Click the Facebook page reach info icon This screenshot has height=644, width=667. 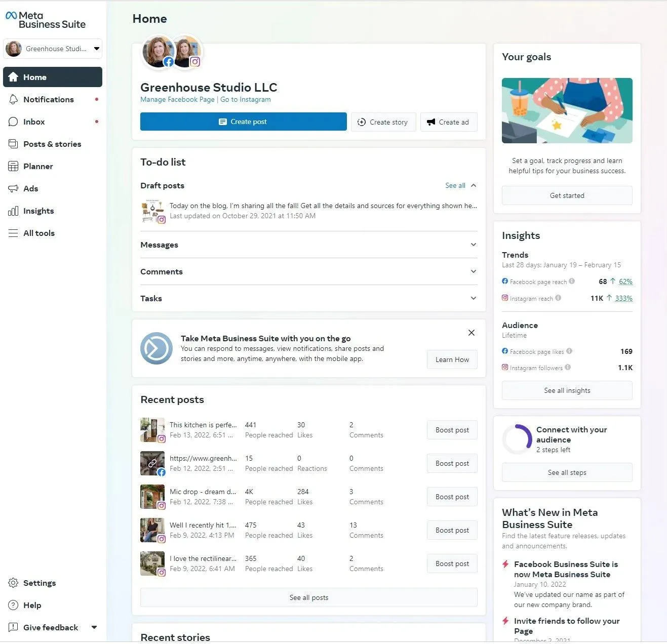point(572,281)
